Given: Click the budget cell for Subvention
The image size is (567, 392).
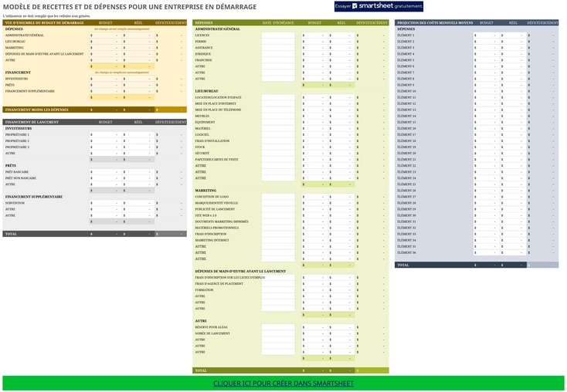Looking at the screenshot, I should 105,203.
